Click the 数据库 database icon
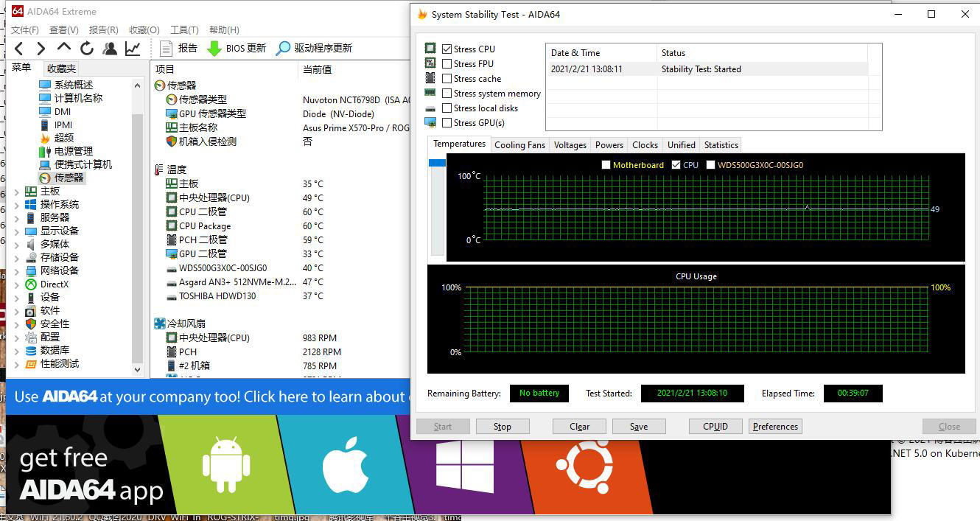 tap(31, 350)
